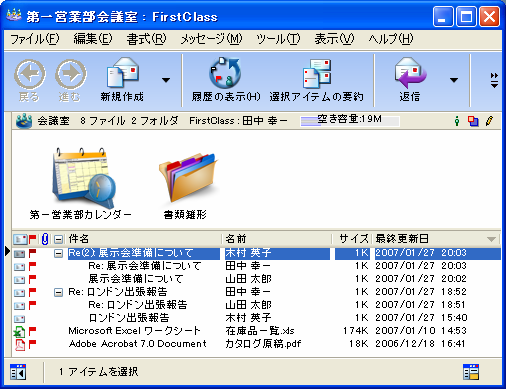Sort by 名前 column header

click(x=277, y=239)
